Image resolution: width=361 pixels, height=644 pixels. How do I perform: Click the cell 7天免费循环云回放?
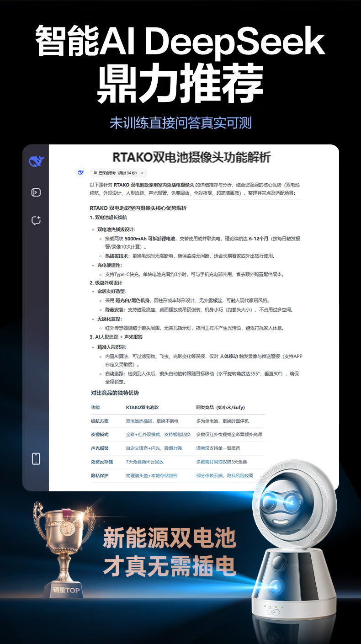(x=144, y=462)
